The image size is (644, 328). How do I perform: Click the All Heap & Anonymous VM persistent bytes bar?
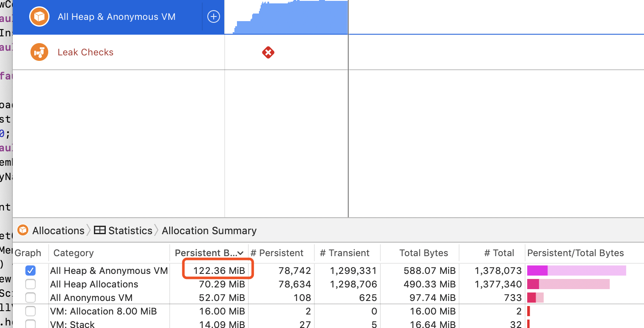(x=537, y=271)
